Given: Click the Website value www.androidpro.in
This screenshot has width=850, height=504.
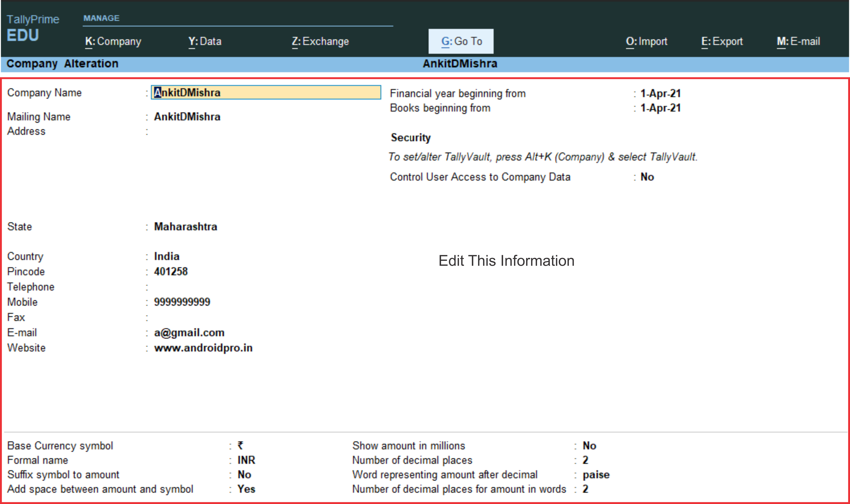Looking at the screenshot, I should click(203, 348).
